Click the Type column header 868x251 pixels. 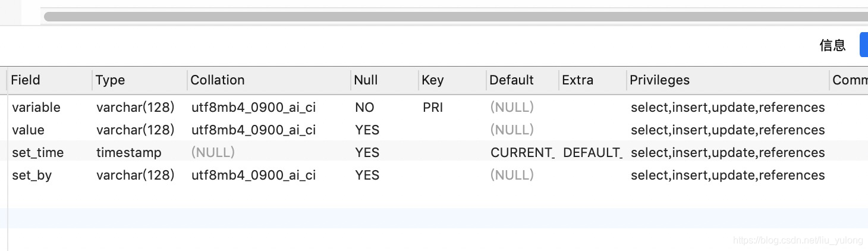click(x=111, y=80)
